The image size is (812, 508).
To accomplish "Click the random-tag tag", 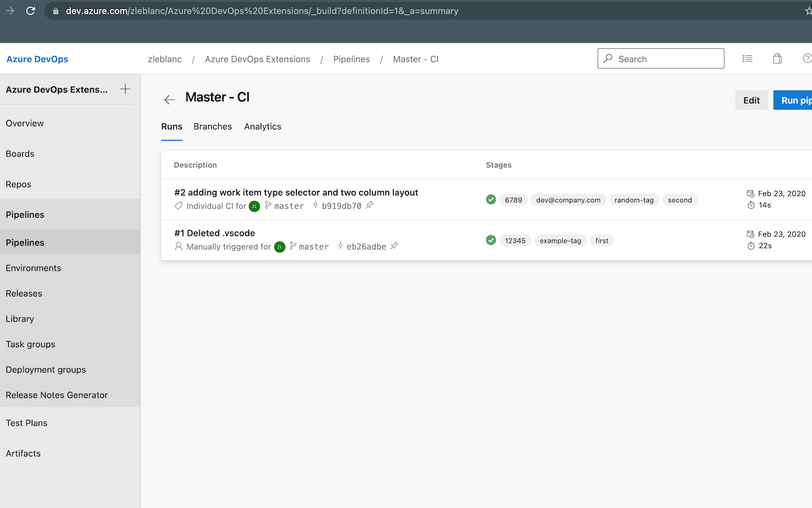I will pyautogui.click(x=634, y=200).
